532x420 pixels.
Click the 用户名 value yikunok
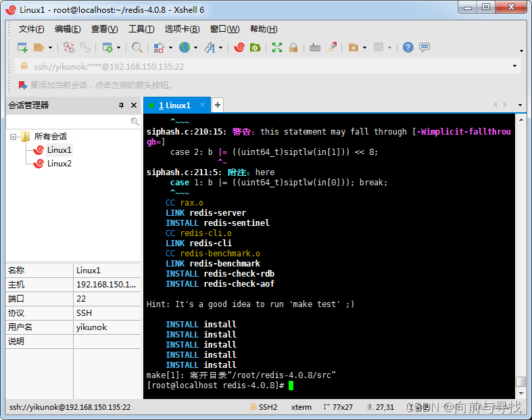pos(92,327)
